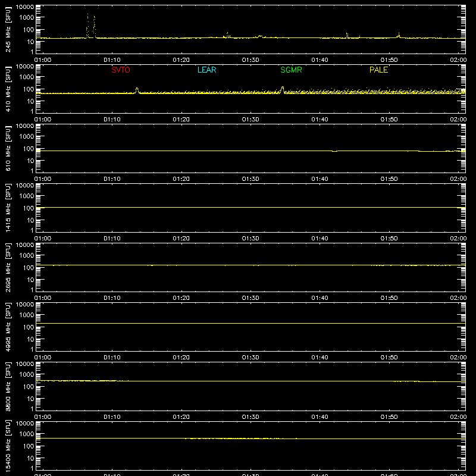
Task: Click the 01:40 time label below the 410 MHz plot
Action: (x=320, y=120)
